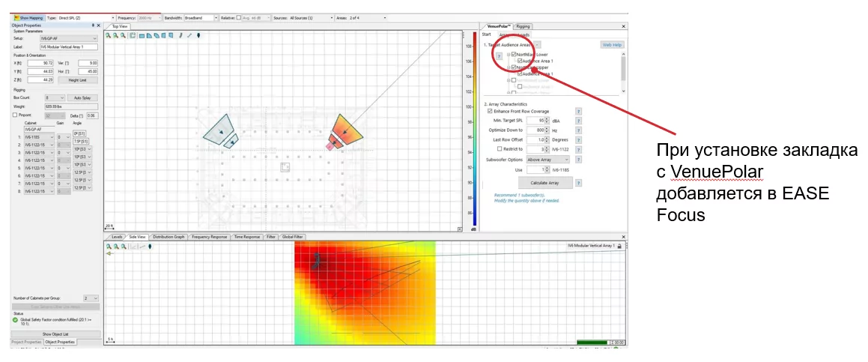Viewport: 868px width, 362px height.
Task: Click the first zoom icon in Side View toolbar
Action: point(109,246)
